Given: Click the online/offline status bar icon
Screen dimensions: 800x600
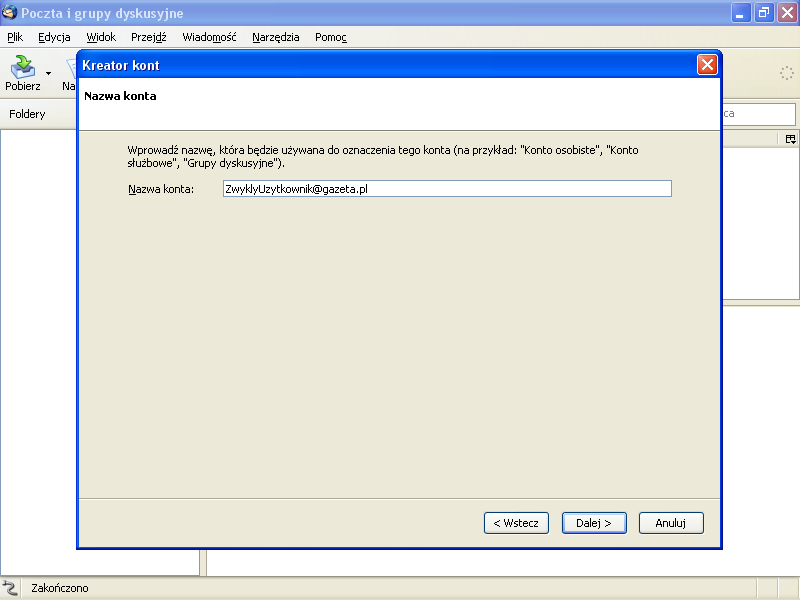Looking at the screenshot, I should [x=10, y=588].
